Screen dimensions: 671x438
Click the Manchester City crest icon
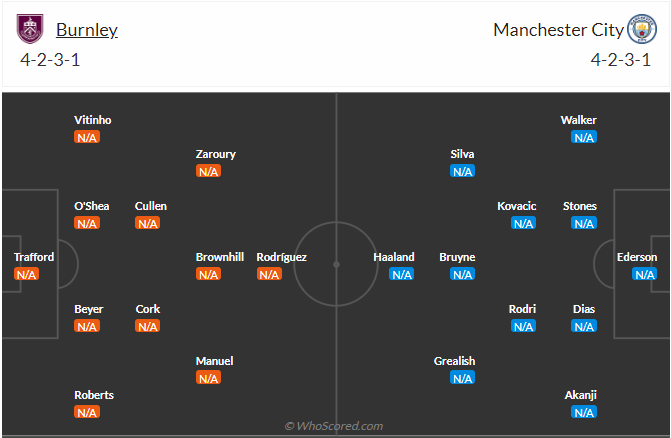[x=641, y=29]
